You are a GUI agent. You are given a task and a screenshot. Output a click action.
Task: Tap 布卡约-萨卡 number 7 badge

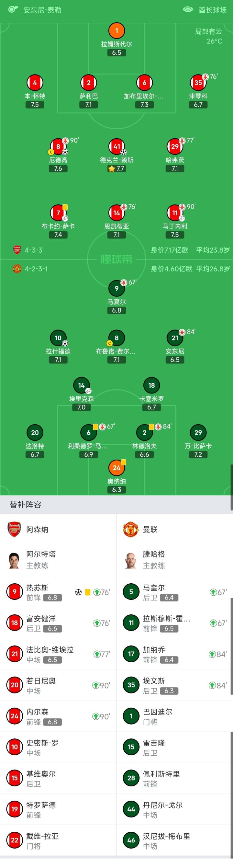(58, 213)
